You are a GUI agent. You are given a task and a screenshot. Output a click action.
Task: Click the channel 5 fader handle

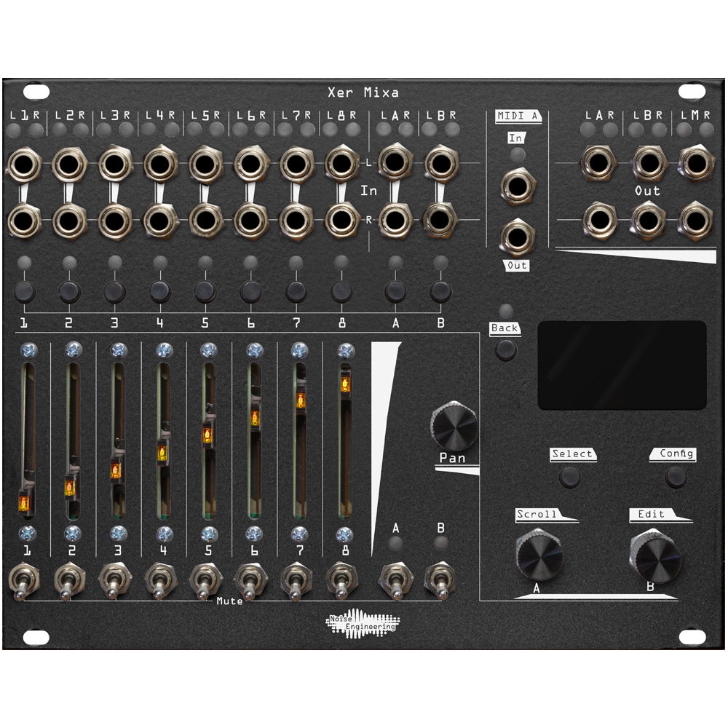[x=207, y=435]
